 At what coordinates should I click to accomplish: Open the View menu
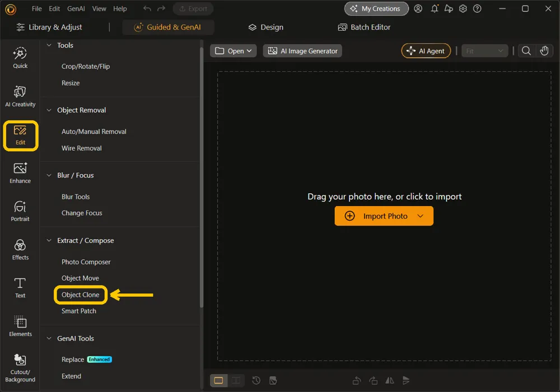[99, 8]
